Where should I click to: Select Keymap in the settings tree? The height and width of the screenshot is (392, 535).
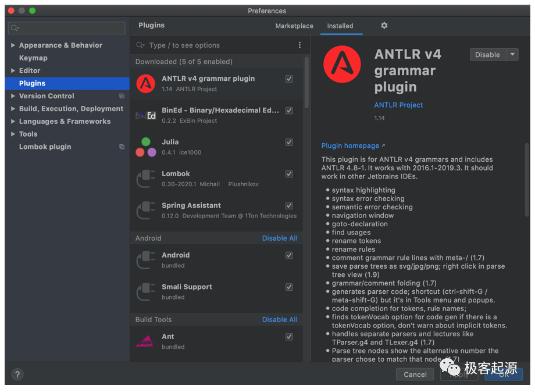33,58
